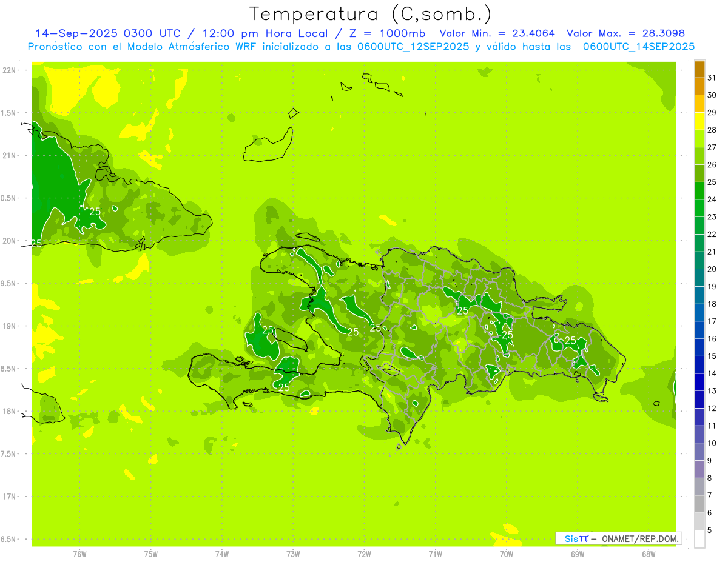Click the '72W' longitude axis label

coord(364,554)
